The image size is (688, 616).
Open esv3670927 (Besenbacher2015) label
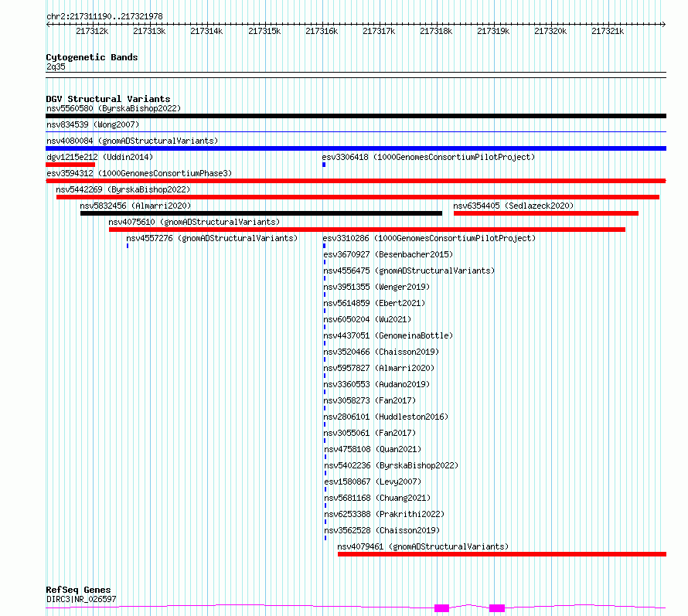pos(388,254)
